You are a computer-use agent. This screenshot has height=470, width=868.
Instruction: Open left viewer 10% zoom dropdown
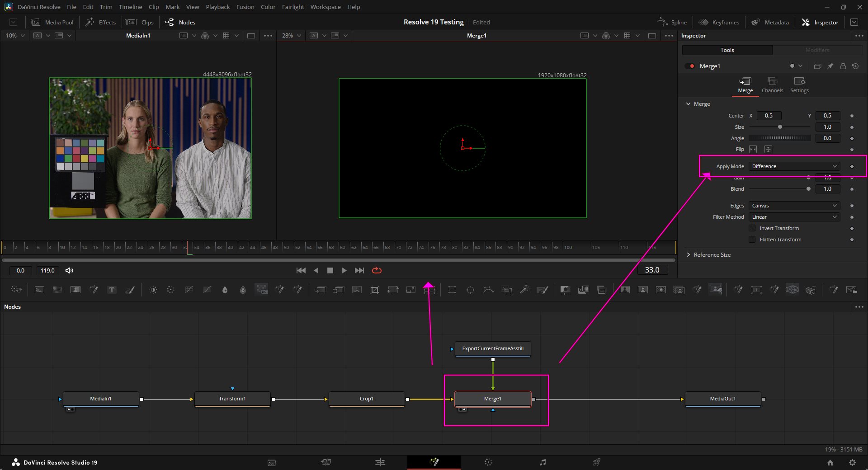(x=15, y=36)
